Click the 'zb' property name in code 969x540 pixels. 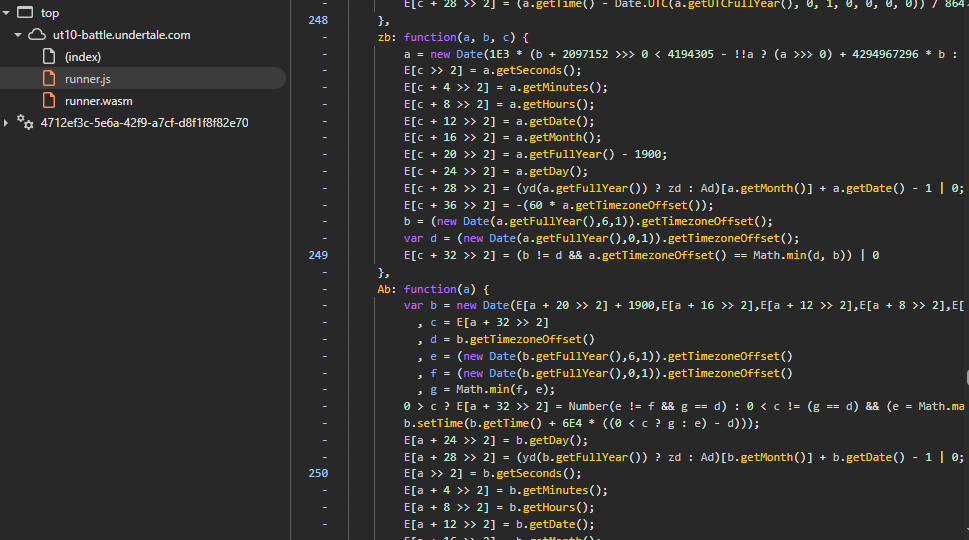pos(384,38)
